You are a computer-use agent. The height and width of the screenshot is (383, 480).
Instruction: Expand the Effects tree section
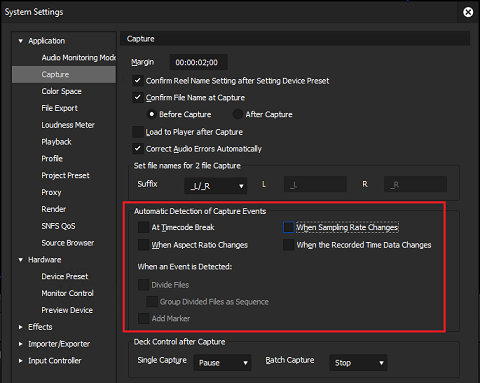click(x=21, y=327)
